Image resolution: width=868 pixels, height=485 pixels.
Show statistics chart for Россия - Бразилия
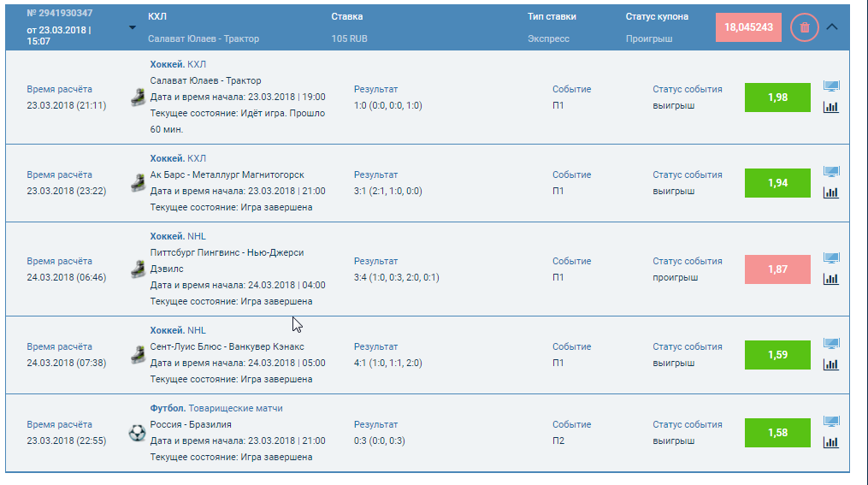830,442
